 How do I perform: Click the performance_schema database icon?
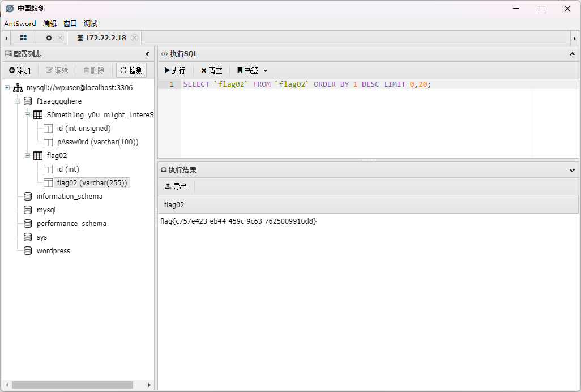pos(28,223)
